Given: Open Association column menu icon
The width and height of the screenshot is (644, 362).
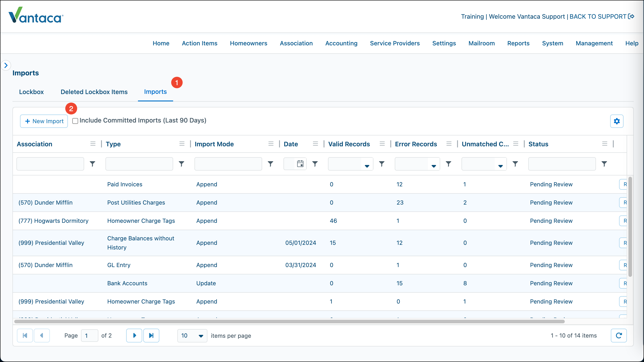Looking at the screenshot, I should (x=93, y=144).
